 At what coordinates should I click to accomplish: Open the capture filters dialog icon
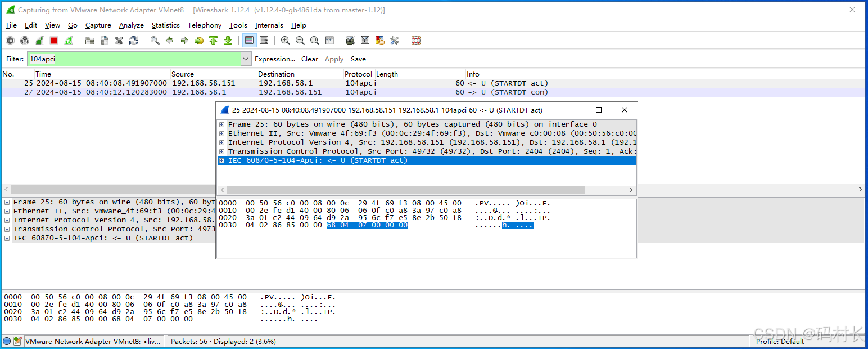(351, 41)
